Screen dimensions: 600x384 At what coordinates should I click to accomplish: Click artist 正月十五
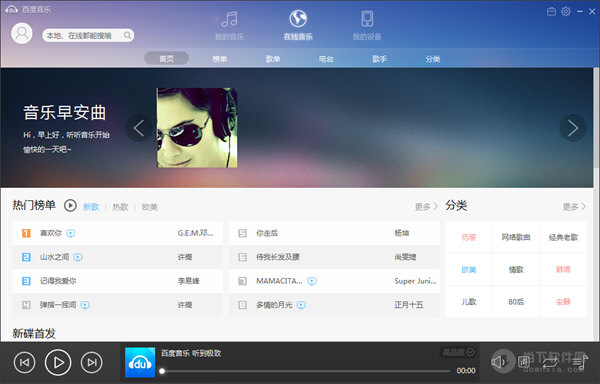tap(409, 305)
